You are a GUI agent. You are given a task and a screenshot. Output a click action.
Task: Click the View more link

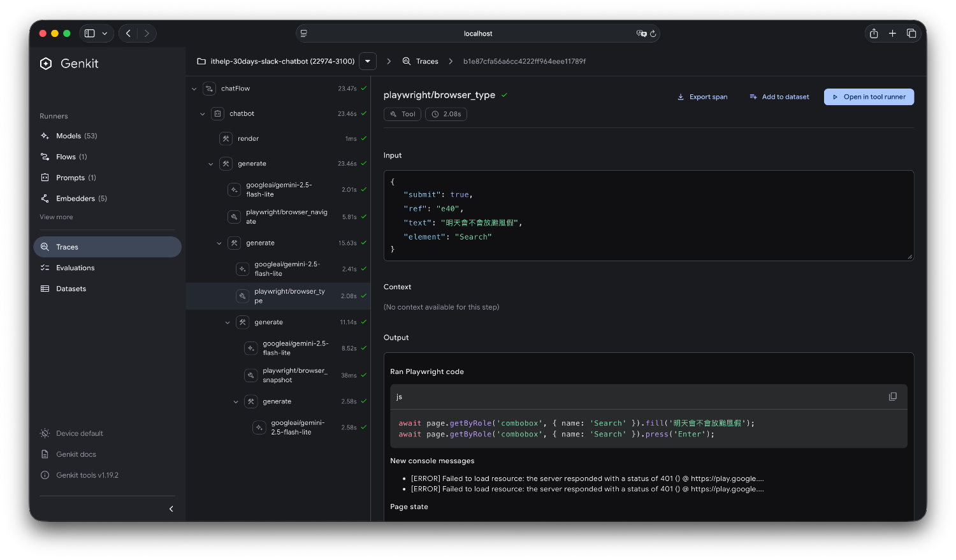pos(56,217)
